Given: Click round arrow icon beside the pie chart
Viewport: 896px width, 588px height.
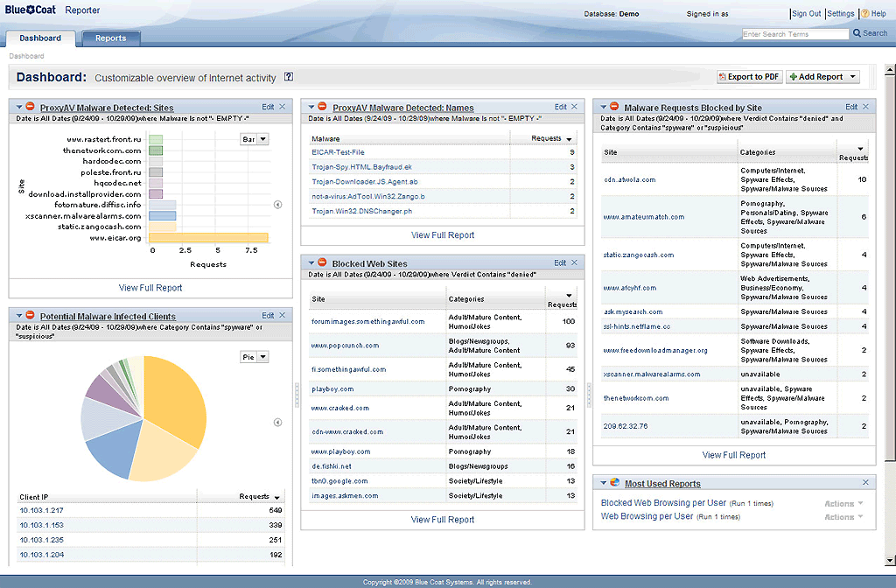Looking at the screenshot, I should pos(277,423).
